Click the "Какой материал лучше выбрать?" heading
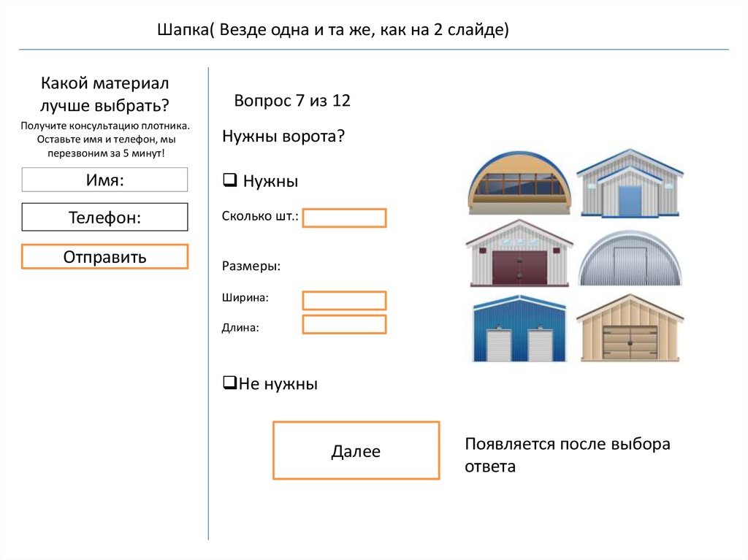The image size is (748, 560). tap(104, 94)
